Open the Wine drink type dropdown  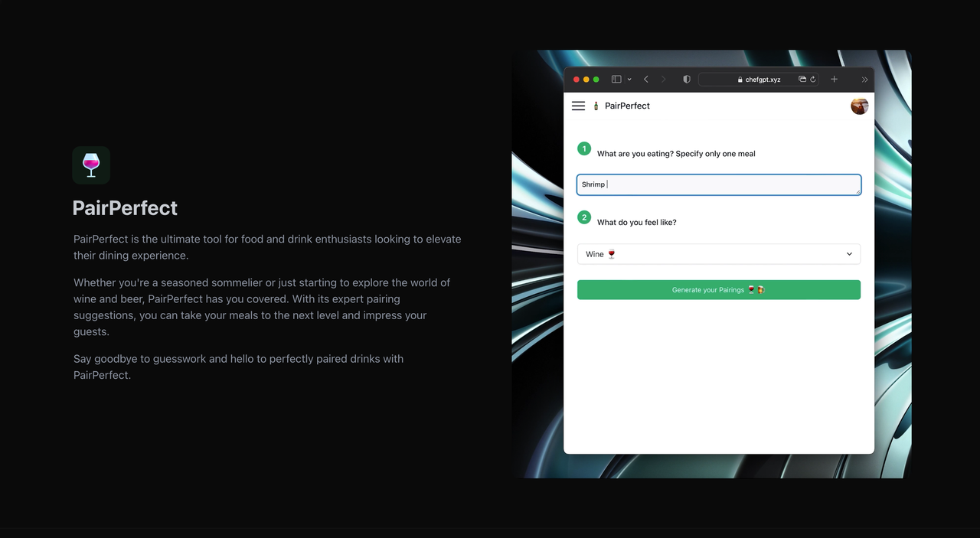[719, 254]
